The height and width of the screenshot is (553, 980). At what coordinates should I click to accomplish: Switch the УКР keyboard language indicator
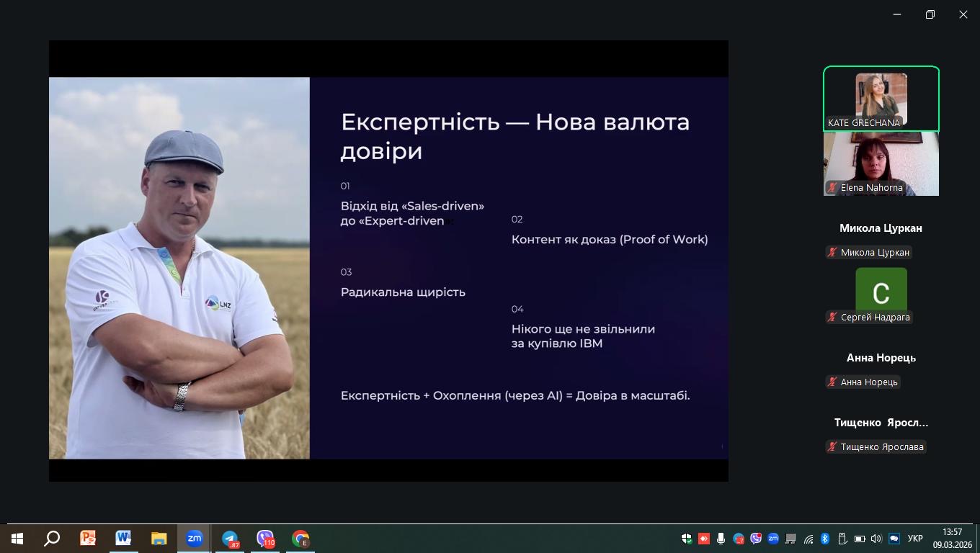[x=915, y=539]
